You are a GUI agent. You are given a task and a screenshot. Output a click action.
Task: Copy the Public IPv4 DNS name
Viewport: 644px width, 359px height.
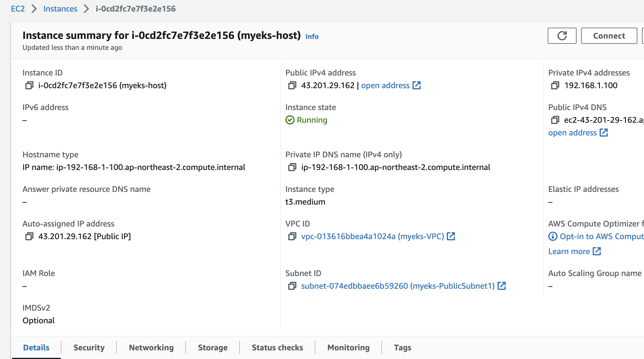[x=555, y=120]
